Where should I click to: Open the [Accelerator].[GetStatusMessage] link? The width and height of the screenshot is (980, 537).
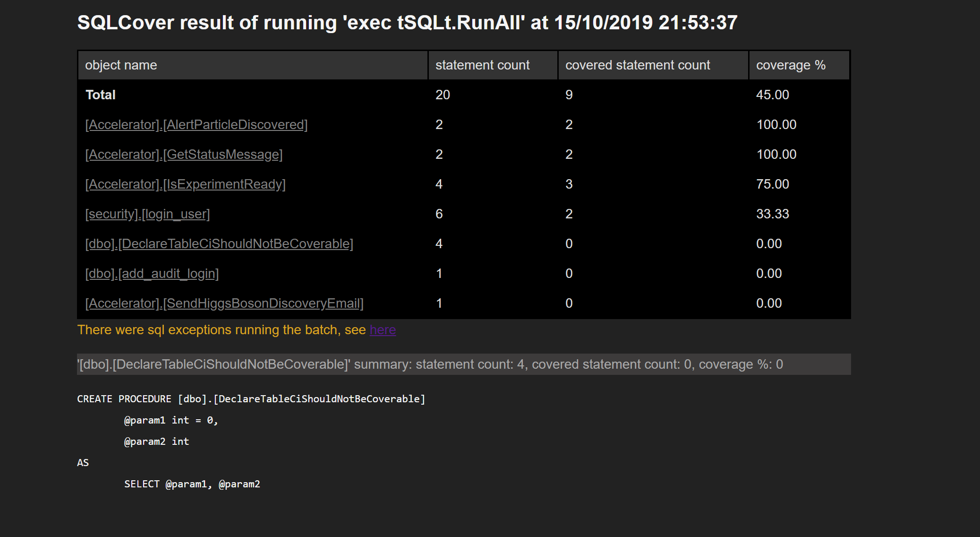[184, 155]
